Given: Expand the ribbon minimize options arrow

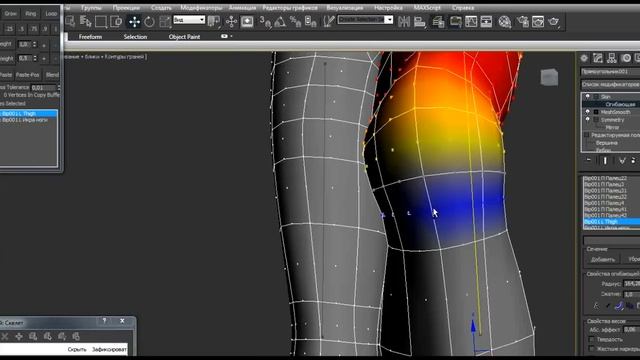Looking at the screenshot, I should (231, 36).
